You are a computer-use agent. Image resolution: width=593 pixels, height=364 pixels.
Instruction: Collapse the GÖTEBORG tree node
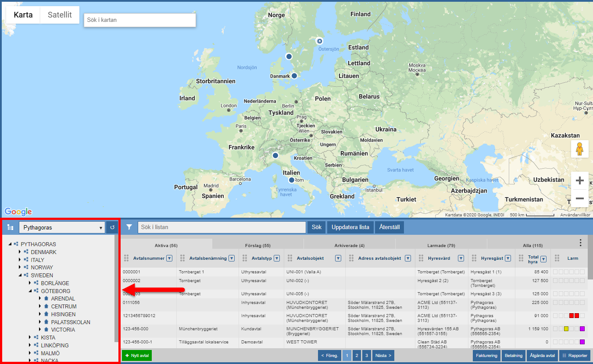point(30,291)
